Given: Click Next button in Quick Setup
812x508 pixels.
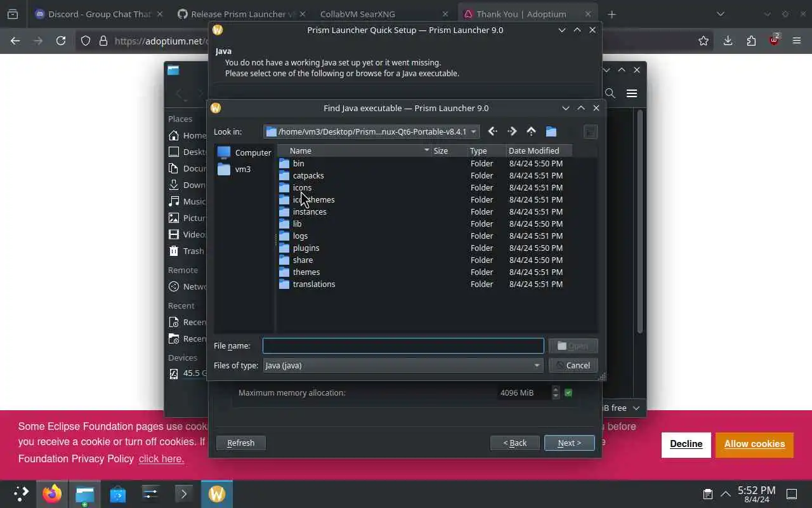Looking at the screenshot, I should [569, 443].
